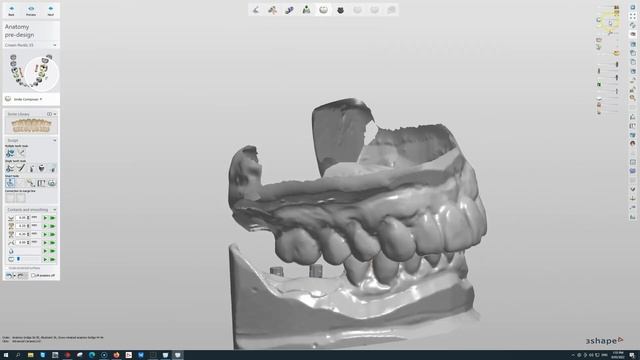Open taskbar search magnifier
The image size is (640, 360).
(18, 355)
